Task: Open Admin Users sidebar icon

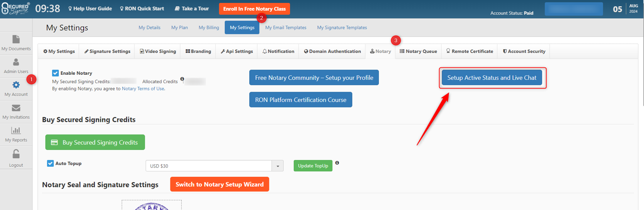Action: tap(16, 63)
